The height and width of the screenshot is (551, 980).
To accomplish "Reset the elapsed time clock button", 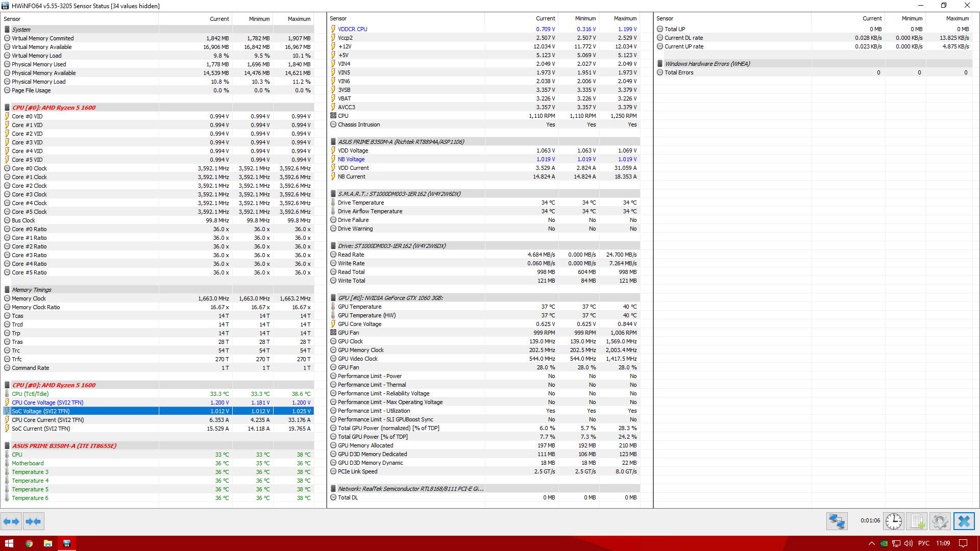I will coord(893,521).
